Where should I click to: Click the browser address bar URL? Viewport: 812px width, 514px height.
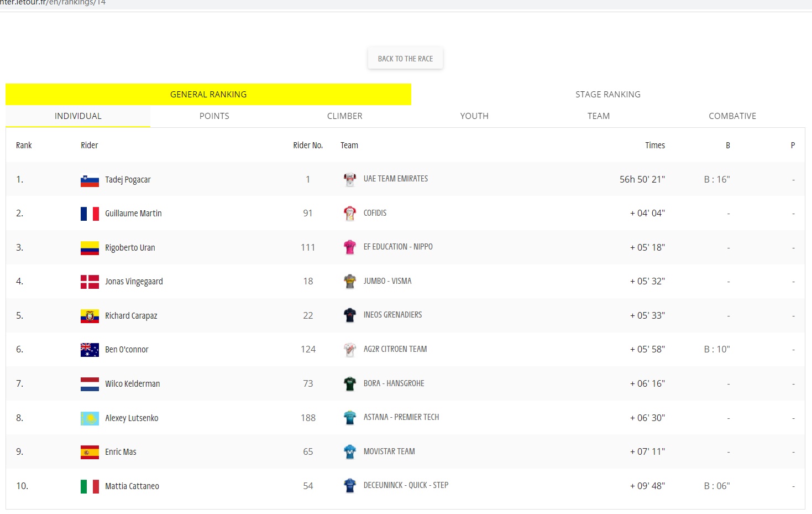pos(53,3)
